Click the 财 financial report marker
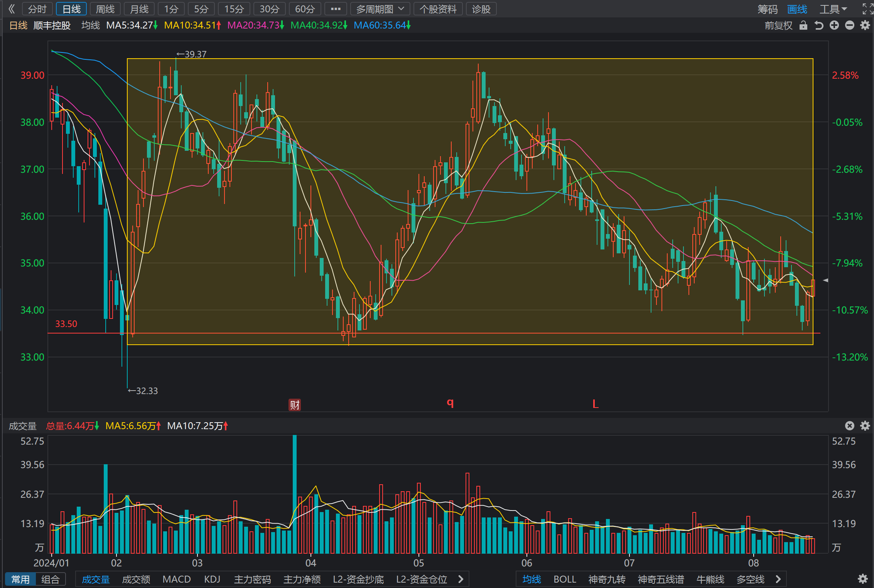Screen dimensions: 874x588 coord(295,405)
